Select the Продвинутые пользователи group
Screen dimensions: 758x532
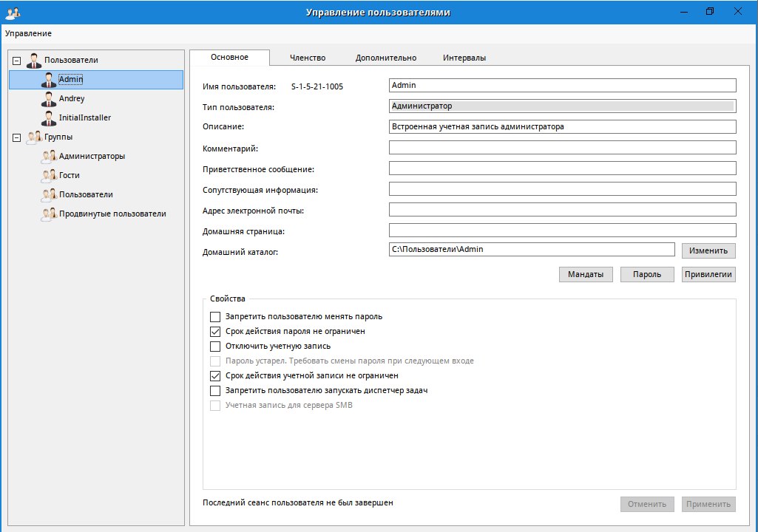(112, 214)
